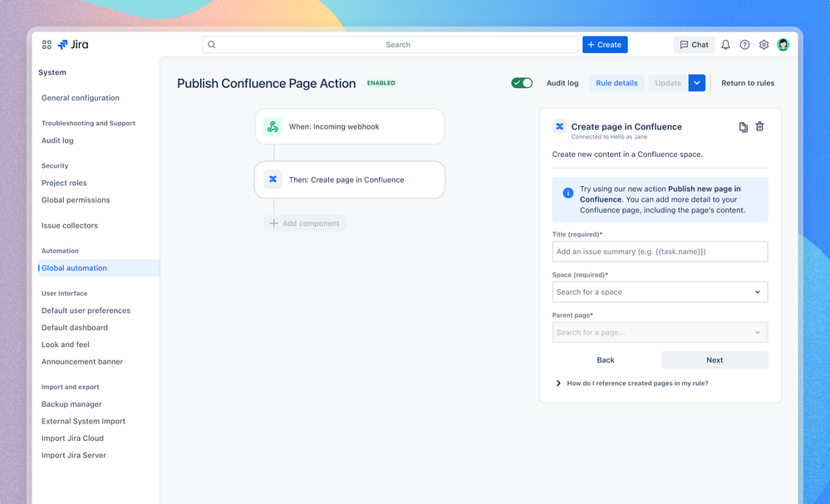Click the info icon in the blue notice

pyautogui.click(x=567, y=193)
